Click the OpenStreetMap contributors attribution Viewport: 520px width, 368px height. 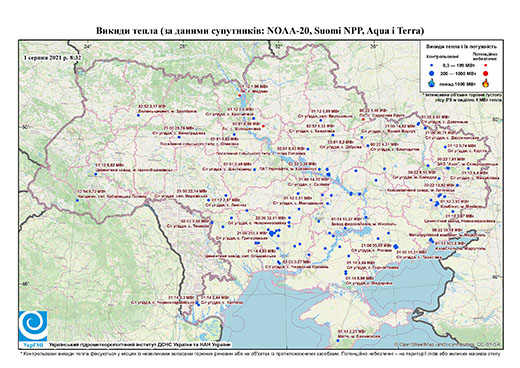[x=447, y=344]
